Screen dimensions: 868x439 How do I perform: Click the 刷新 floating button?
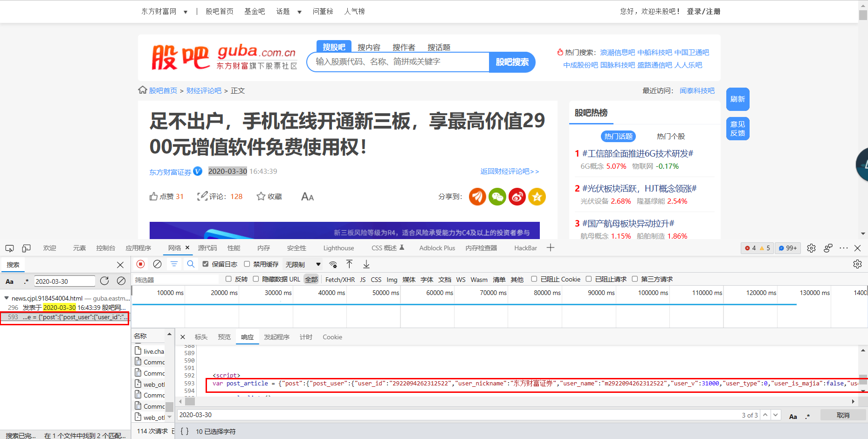click(x=737, y=99)
